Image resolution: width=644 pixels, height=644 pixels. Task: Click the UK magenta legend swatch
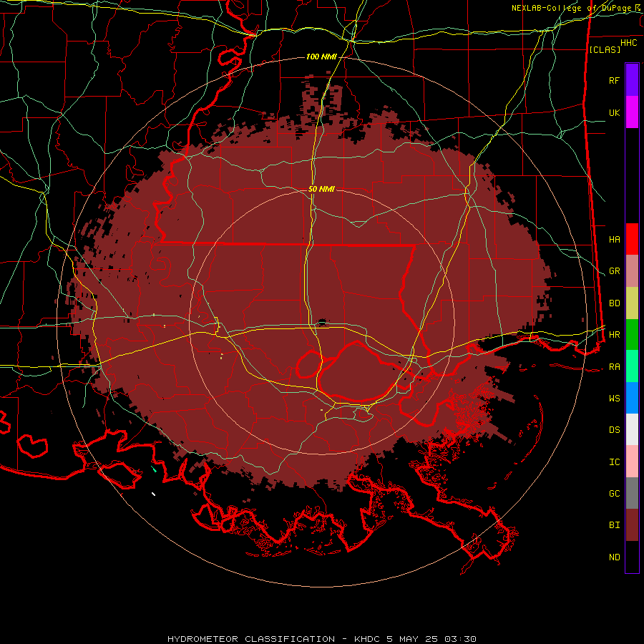click(x=632, y=112)
